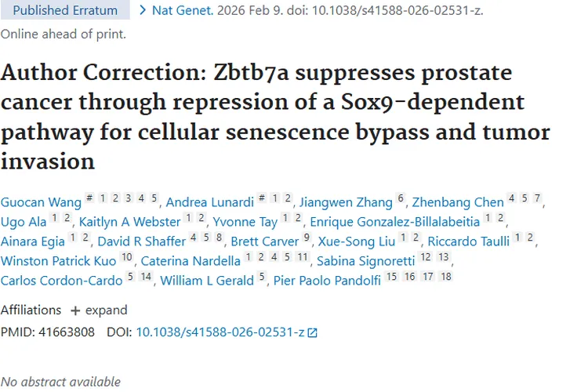Expand the Affiliations section
This screenshot has height=392, width=588.
(x=99, y=310)
